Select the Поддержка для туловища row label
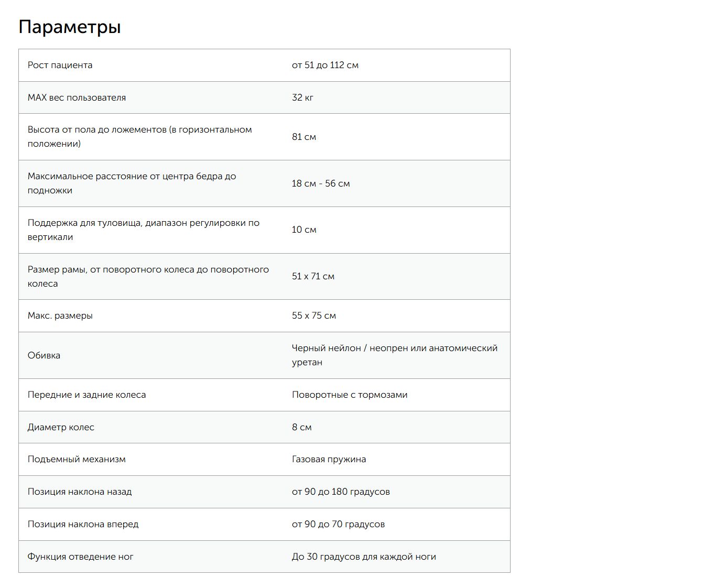The image size is (704, 588). click(144, 230)
